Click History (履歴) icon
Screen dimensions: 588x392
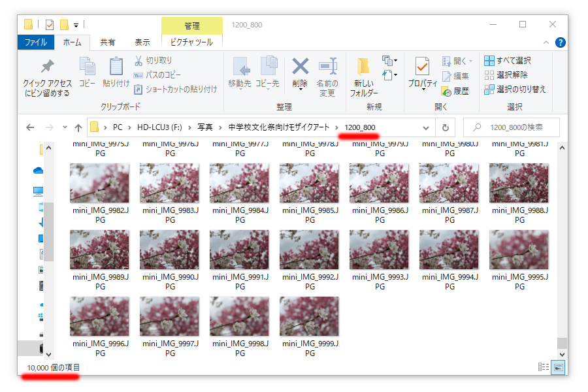(455, 91)
